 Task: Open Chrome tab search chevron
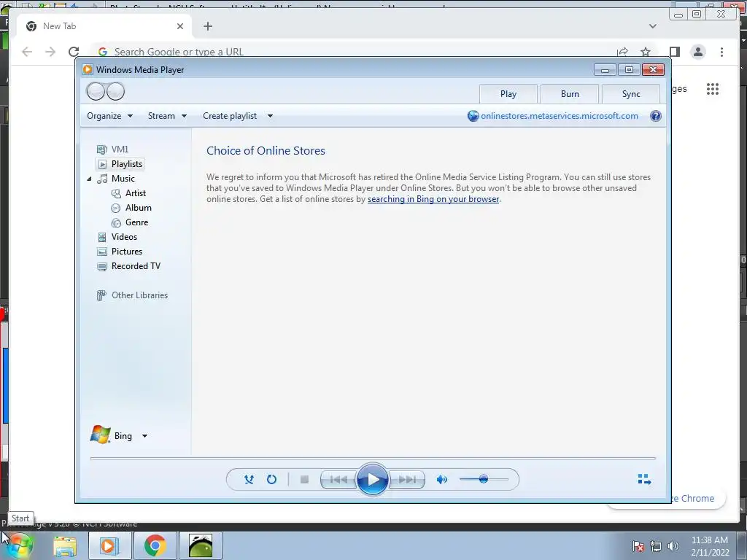click(653, 26)
